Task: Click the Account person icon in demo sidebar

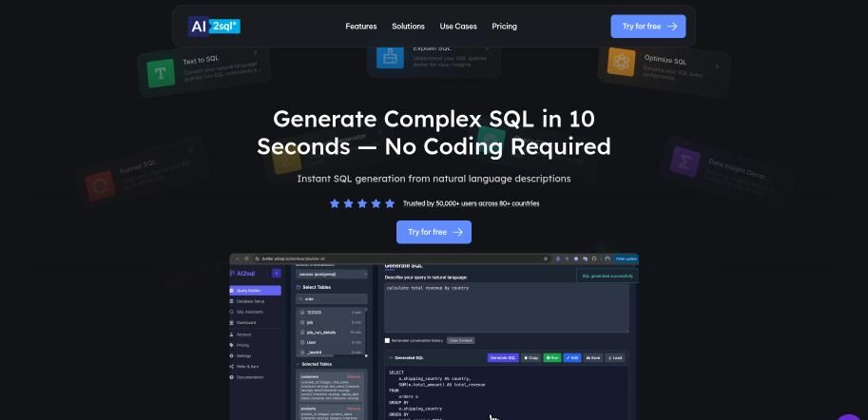Action: coord(231,334)
